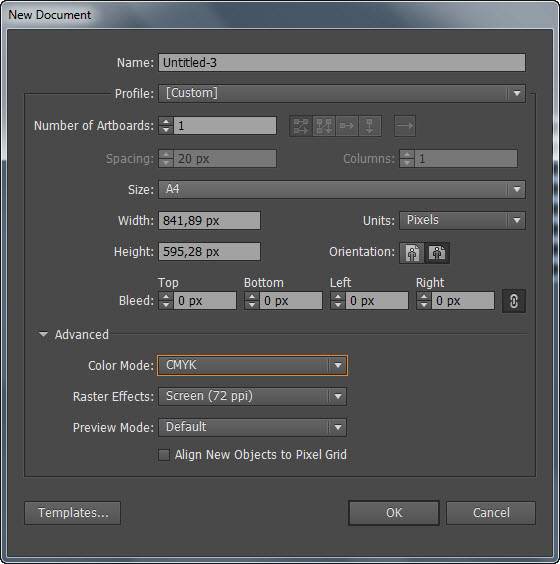Increase Right bleed with up arrow

(424, 297)
